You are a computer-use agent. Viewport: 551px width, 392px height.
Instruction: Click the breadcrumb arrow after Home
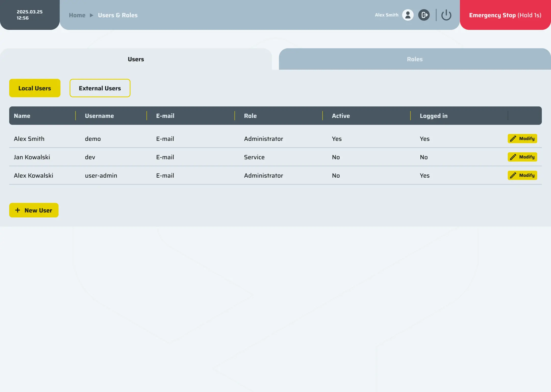click(92, 15)
